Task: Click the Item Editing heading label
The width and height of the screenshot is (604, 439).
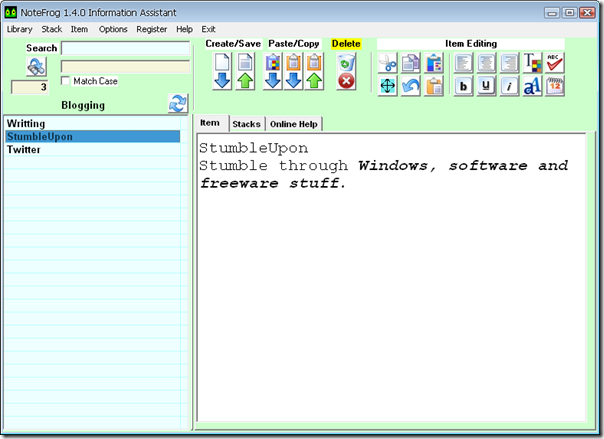Action: pyautogui.click(x=471, y=44)
